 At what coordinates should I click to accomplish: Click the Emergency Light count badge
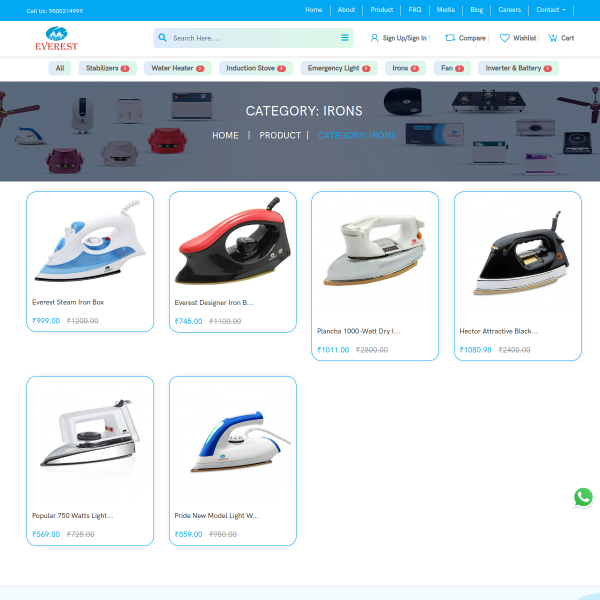click(x=366, y=68)
